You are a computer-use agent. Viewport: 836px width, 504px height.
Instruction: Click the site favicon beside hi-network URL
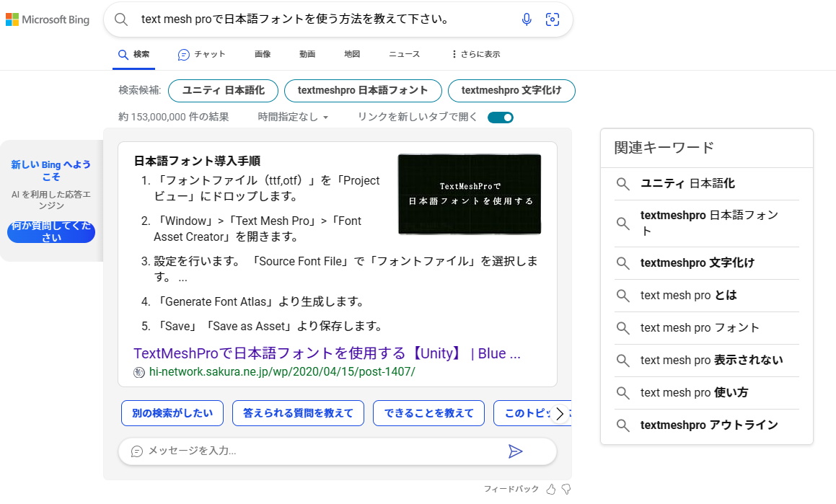tap(139, 372)
